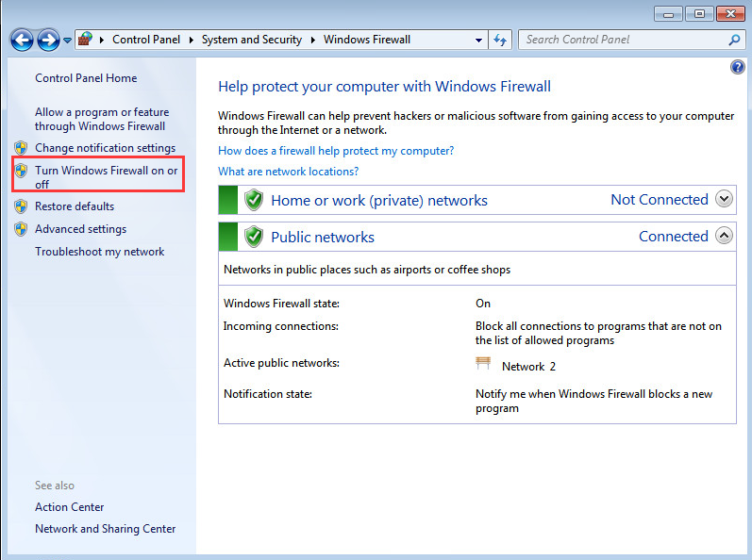Click Notification state label
Image resolution: width=752 pixels, height=560 pixels.
click(268, 394)
